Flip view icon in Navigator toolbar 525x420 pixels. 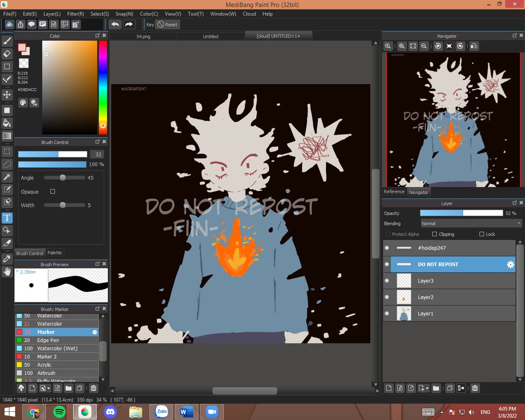click(x=474, y=46)
